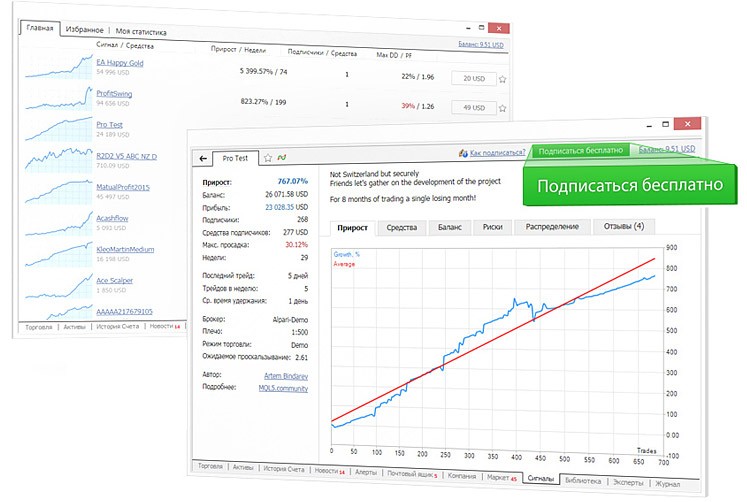Open the Алерты bottom tab

point(366,472)
